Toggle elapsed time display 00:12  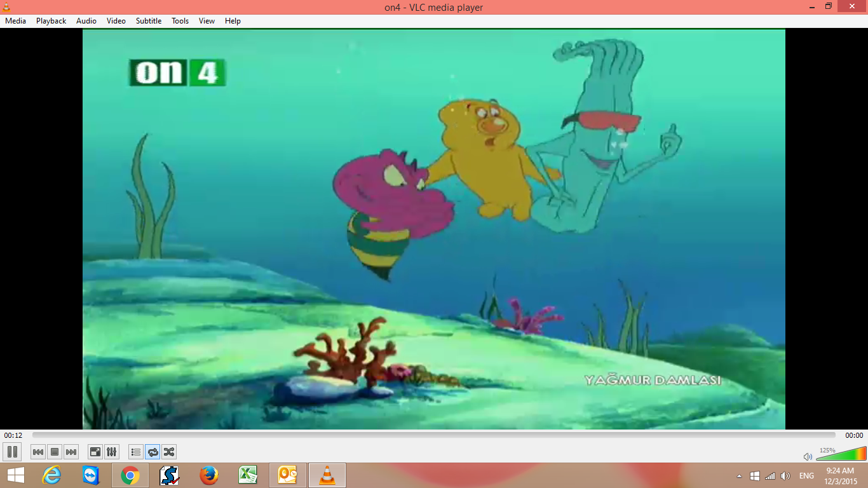pos(13,435)
